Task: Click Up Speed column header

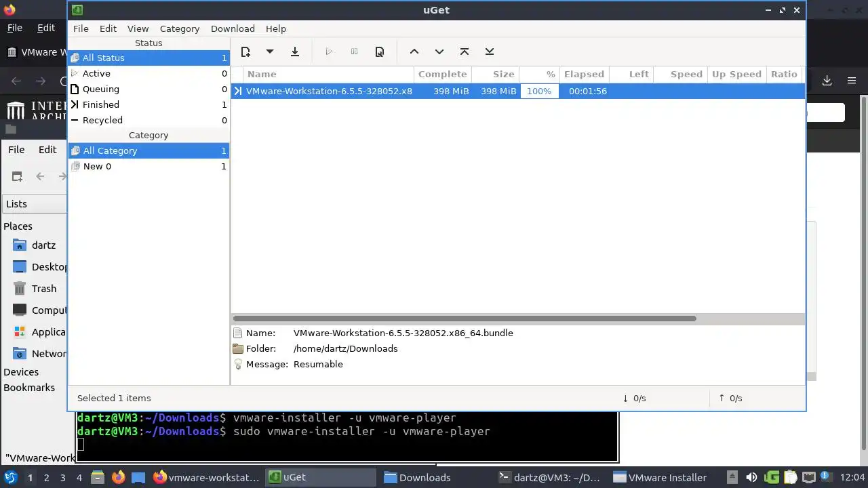Action: 736,74
